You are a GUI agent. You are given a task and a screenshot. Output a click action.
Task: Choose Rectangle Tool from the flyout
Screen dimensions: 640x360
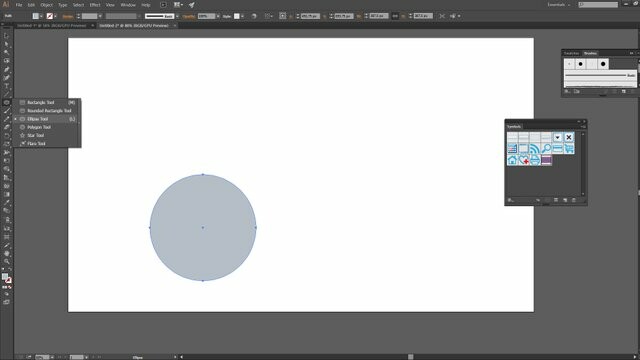pyautogui.click(x=47, y=102)
